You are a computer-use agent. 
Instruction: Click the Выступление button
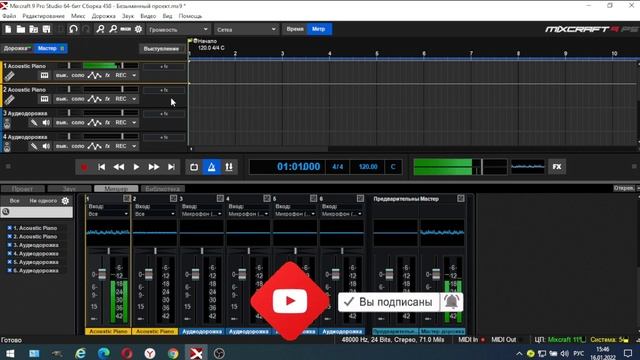coord(161,49)
